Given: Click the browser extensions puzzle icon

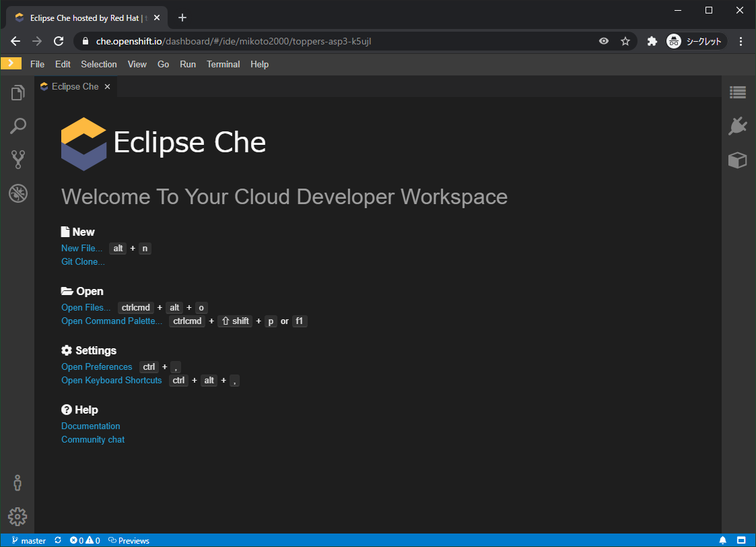Looking at the screenshot, I should coord(652,42).
